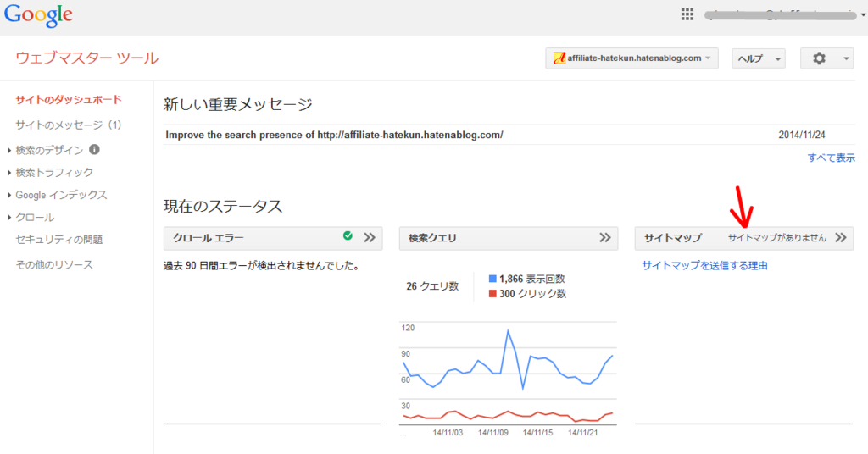Open the account menu arrow at top right
868x454 pixels.
(x=863, y=15)
